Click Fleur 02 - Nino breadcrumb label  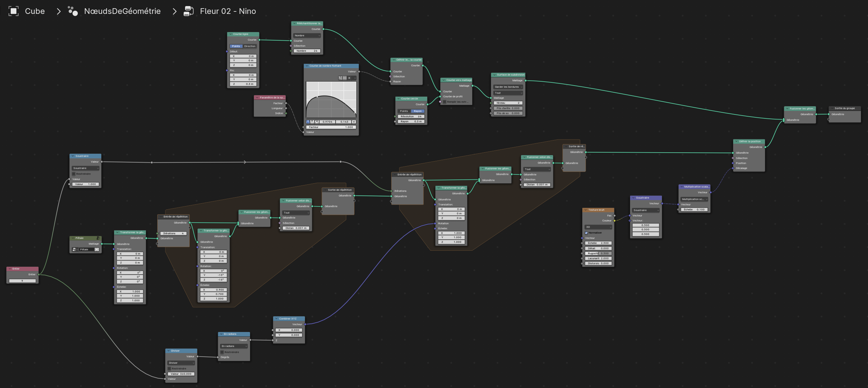coord(228,11)
